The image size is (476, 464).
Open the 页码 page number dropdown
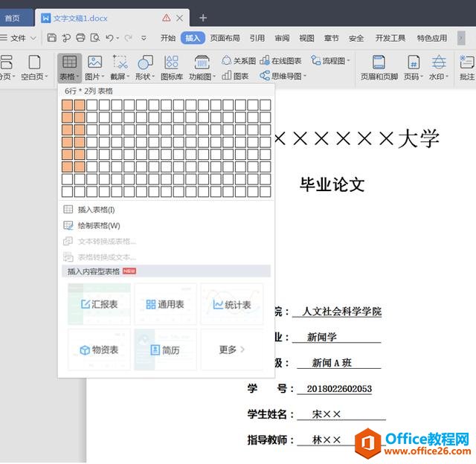point(422,77)
